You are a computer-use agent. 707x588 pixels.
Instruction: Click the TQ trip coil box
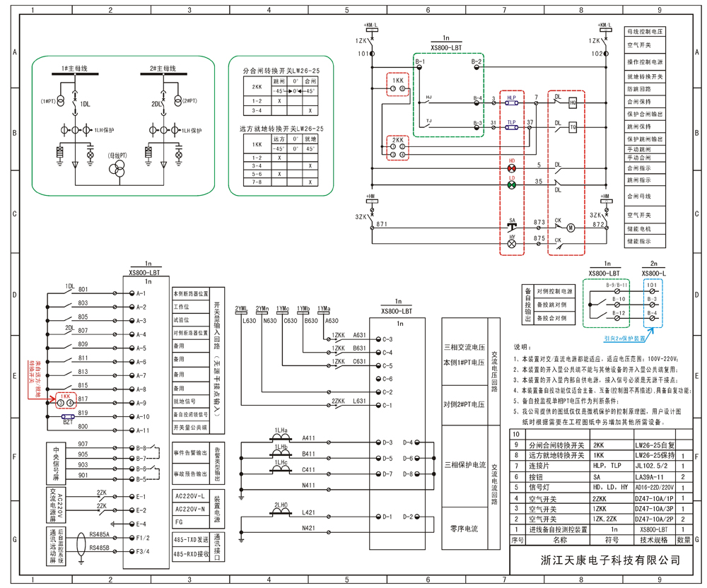(x=573, y=128)
